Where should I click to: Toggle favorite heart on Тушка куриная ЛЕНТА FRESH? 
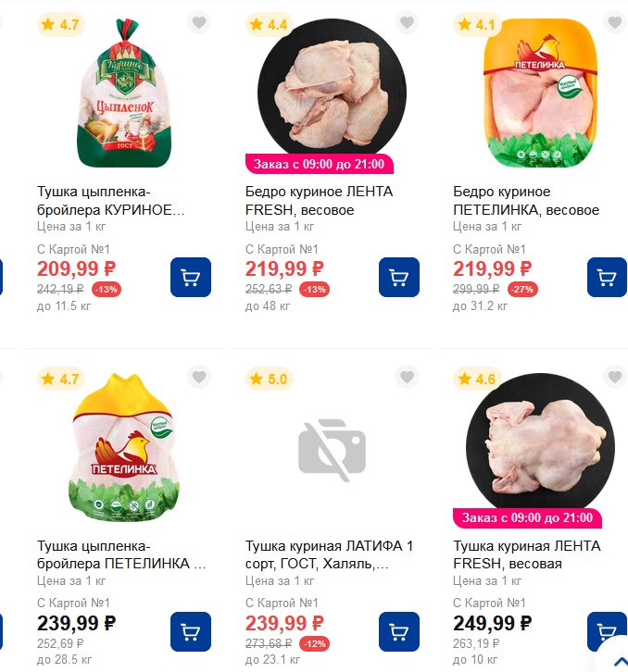click(x=615, y=377)
